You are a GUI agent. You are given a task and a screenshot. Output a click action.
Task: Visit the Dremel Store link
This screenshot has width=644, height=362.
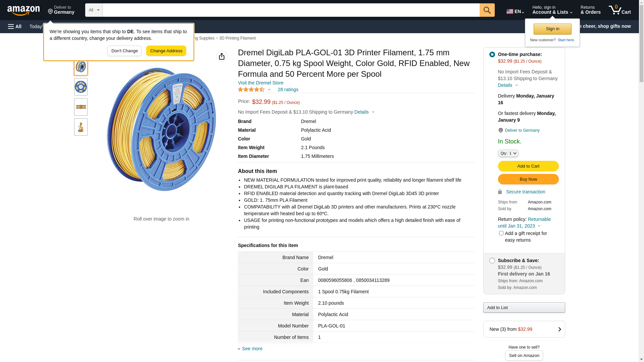(261, 83)
